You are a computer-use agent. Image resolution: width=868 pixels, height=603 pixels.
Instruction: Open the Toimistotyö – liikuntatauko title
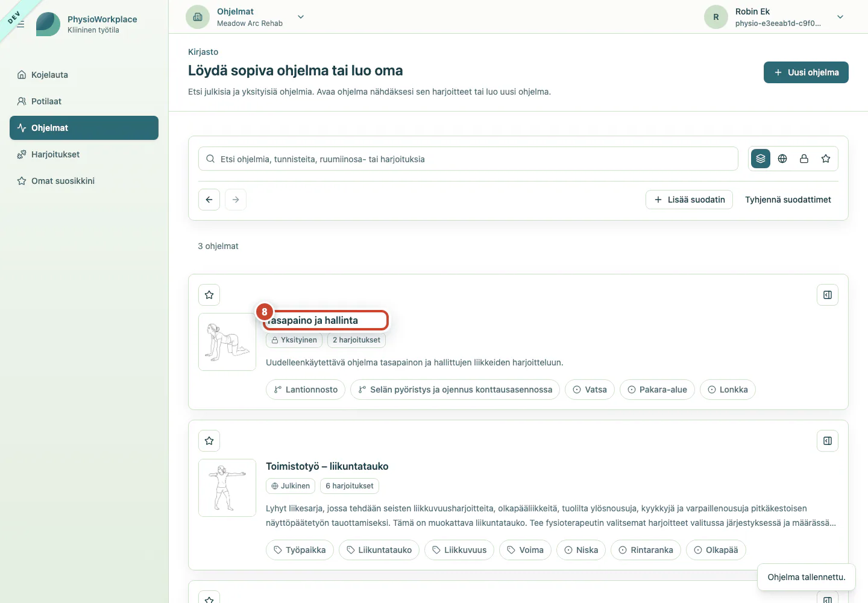[327, 466]
